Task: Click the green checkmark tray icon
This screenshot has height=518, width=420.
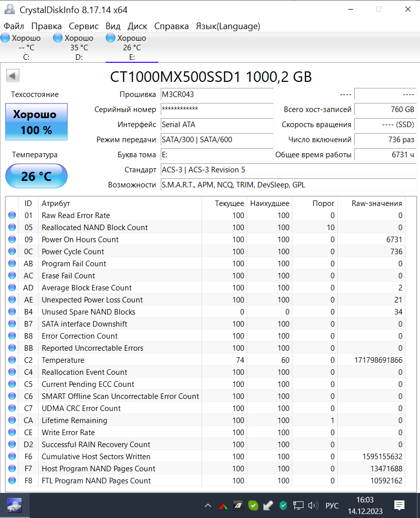Action: pos(253,505)
